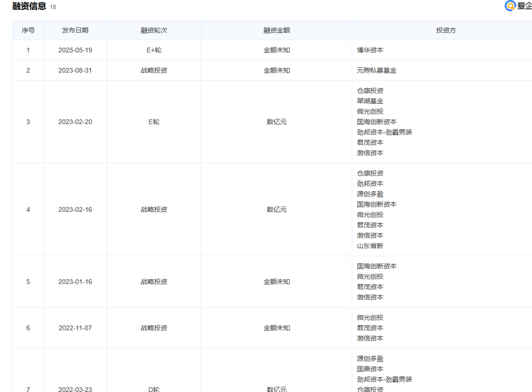The image size is (532, 392).
Task: Open 劲邦资本 in the 2023-02-16 row
Action: click(370, 184)
